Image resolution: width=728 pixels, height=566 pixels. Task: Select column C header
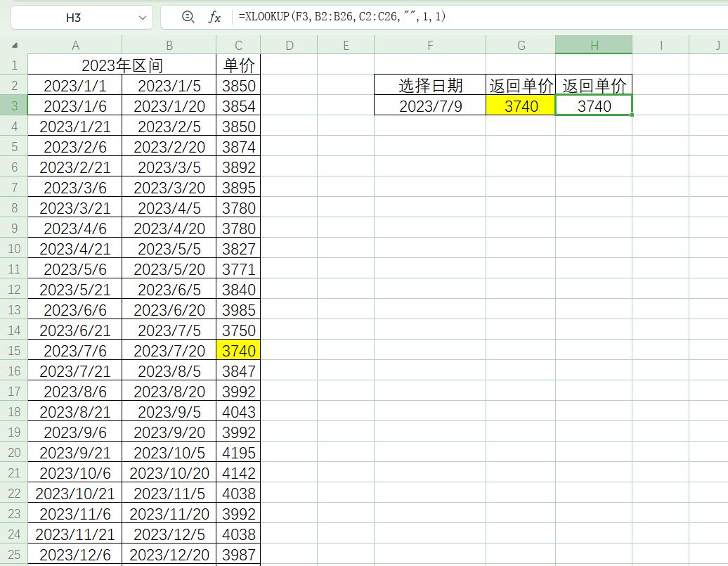pyautogui.click(x=238, y=45)
